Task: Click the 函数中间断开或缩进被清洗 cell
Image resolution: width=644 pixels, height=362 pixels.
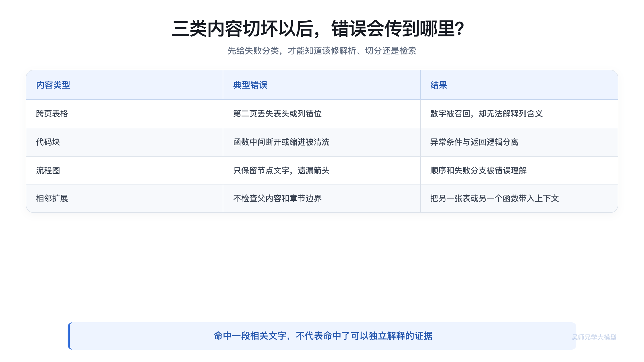Action: (322, 142)
